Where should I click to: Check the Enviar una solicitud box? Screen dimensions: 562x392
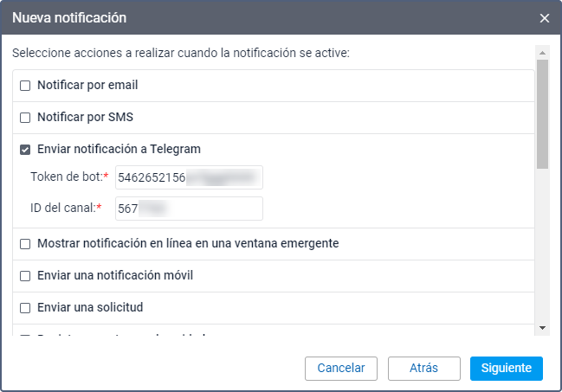[x=25, y=308]
